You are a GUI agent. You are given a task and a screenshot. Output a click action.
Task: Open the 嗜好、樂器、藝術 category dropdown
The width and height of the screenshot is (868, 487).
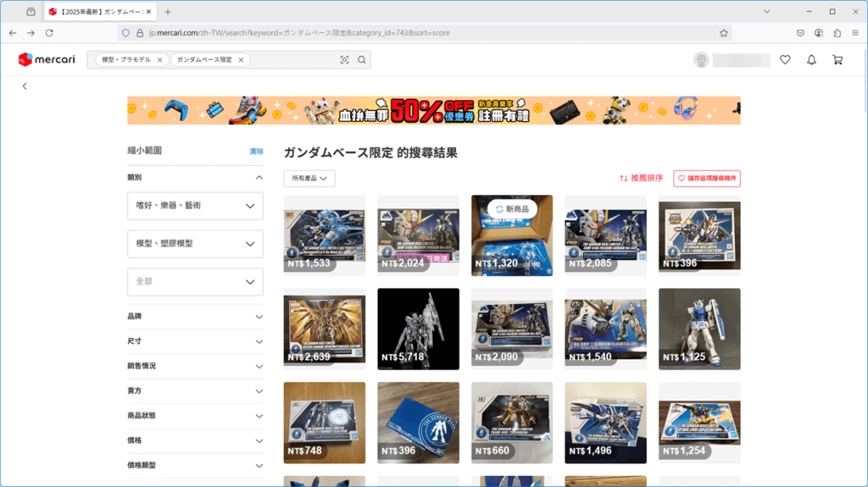click(196, 206)
